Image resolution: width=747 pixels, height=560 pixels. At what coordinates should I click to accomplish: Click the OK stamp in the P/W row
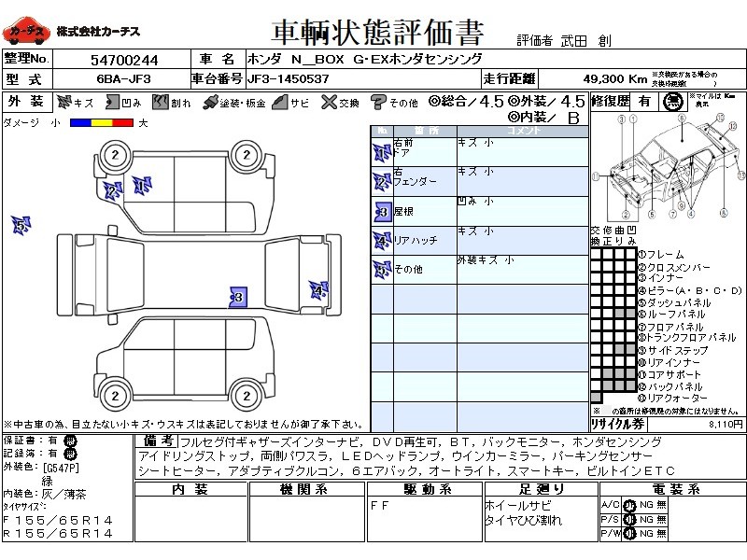click(629, 534)
